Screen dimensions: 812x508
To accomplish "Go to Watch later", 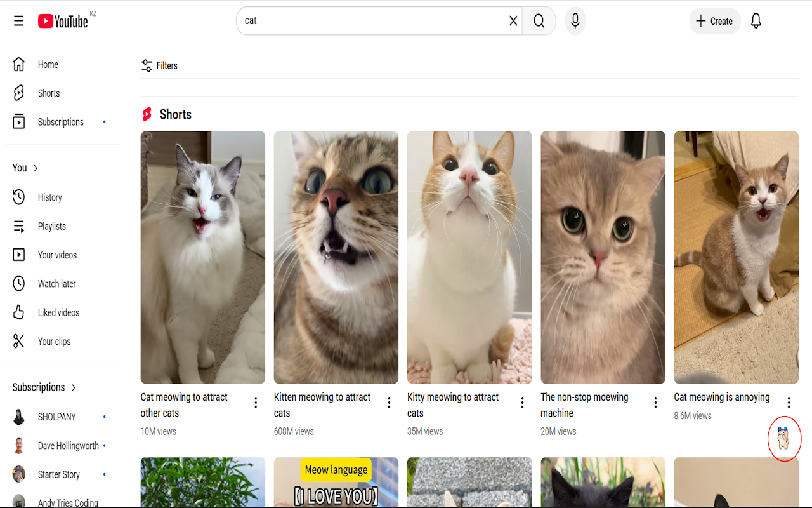I will (x=56, y=284).
